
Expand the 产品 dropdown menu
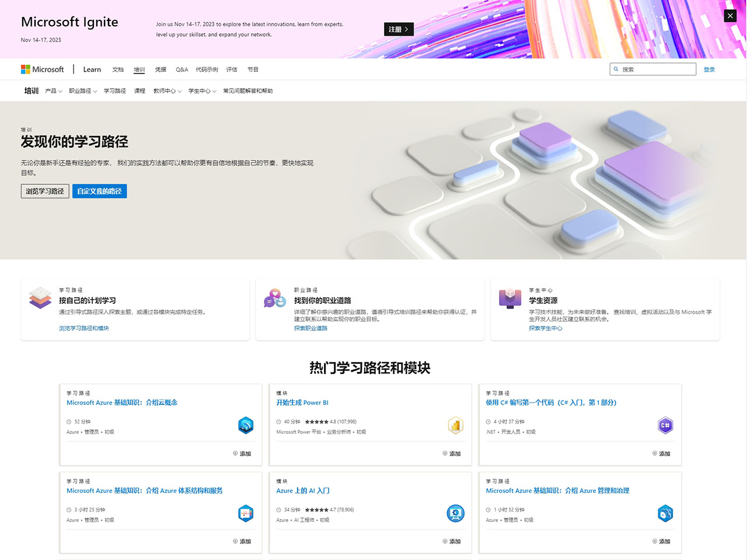click(54, 91)
